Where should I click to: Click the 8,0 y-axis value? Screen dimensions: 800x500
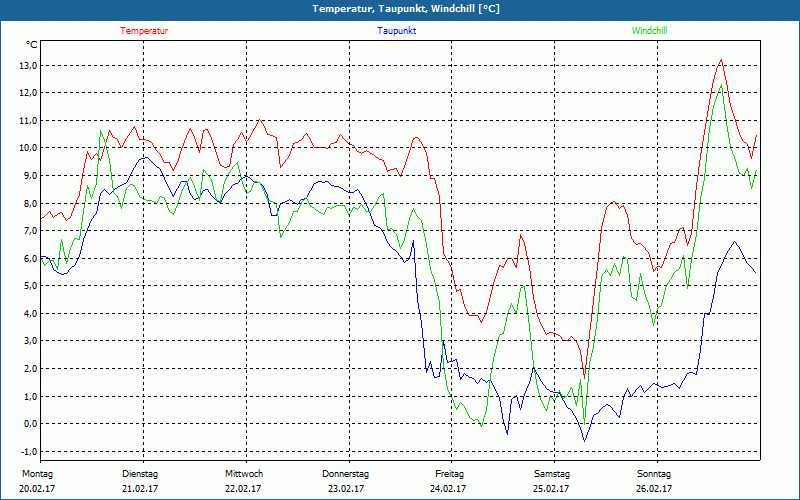click(x=29, y=203)
